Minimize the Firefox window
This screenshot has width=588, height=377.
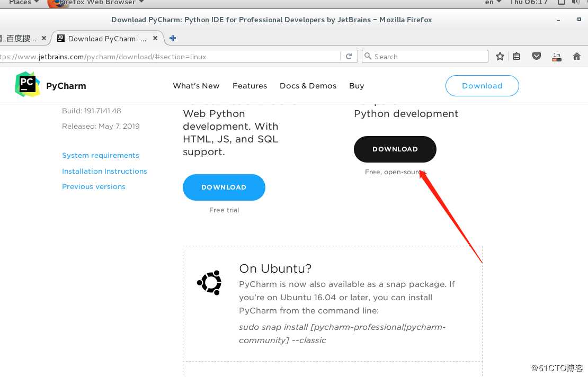(558, 20)
